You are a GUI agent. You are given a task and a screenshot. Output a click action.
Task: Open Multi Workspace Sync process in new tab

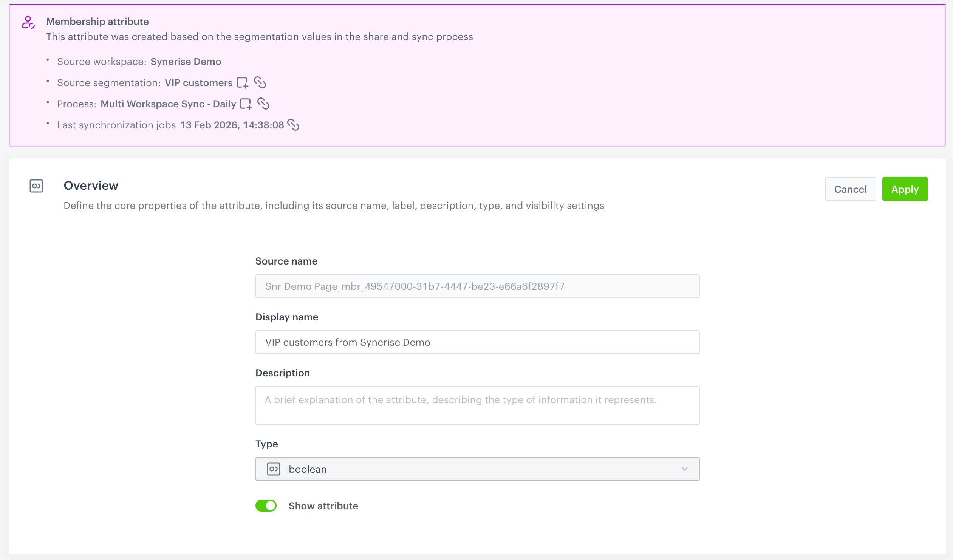coord(246,104)
